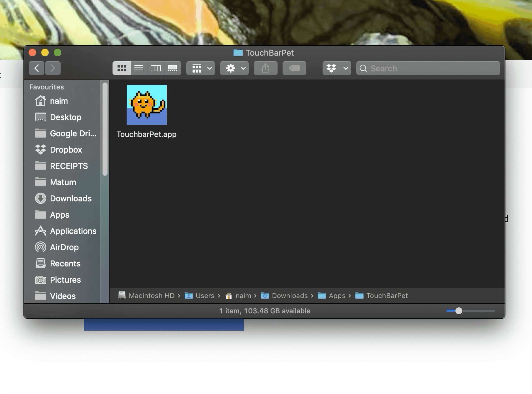
Task: Click naim in the path bar
Action: [x=238, y=295]
